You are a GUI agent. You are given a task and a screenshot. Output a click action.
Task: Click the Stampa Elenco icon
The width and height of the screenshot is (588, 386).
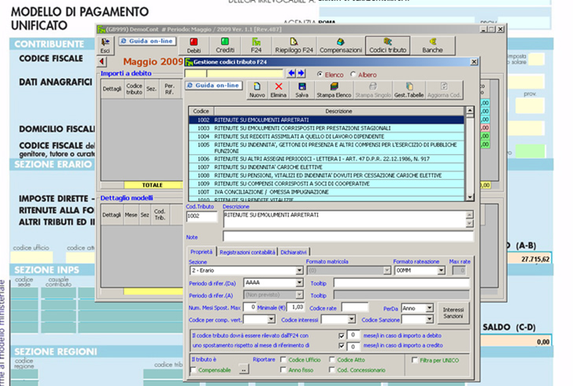pyautogui.click(x=334, y=90)
